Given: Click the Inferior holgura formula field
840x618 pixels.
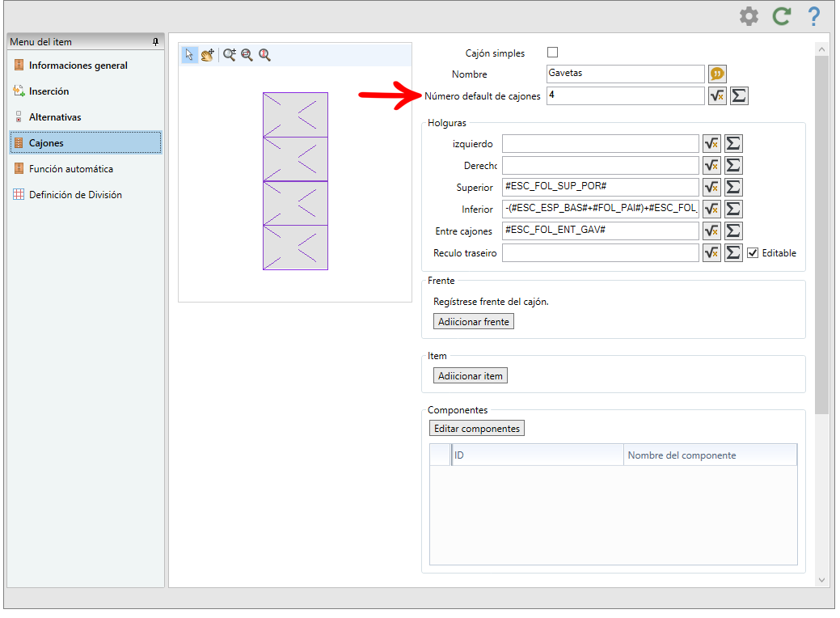Looking at the screenshot, I should [x=601, y=209].
